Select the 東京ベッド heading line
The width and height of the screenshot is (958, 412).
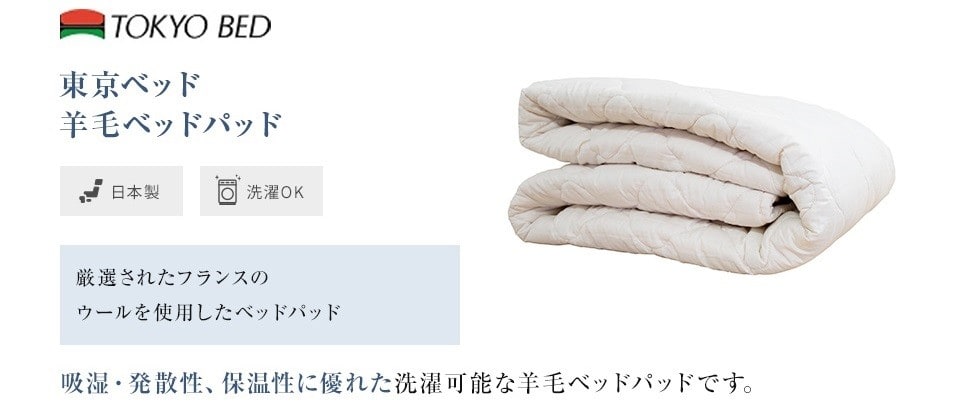pyautogui.click(x=130, y=85)
